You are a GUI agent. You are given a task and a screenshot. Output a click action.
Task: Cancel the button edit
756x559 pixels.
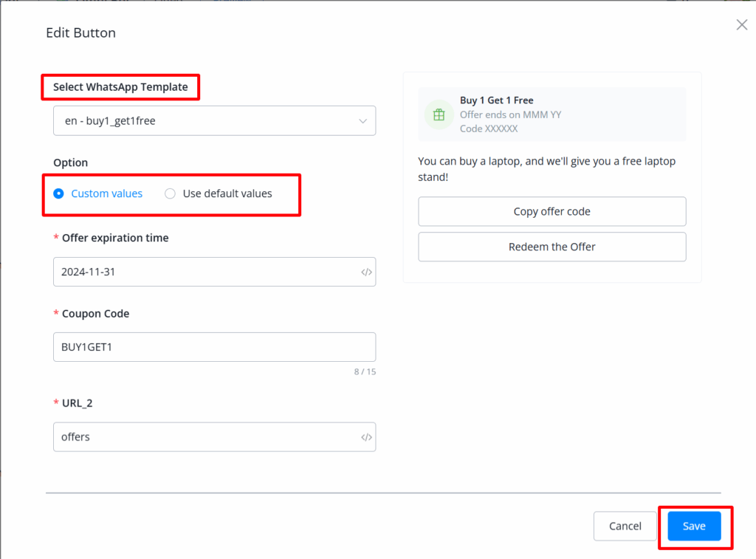pos(625,526)
